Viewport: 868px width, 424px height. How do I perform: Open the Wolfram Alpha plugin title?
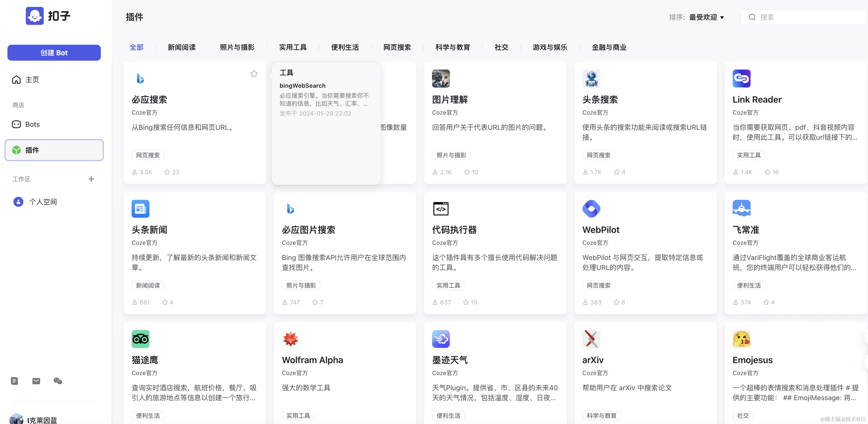pos(312,360)
